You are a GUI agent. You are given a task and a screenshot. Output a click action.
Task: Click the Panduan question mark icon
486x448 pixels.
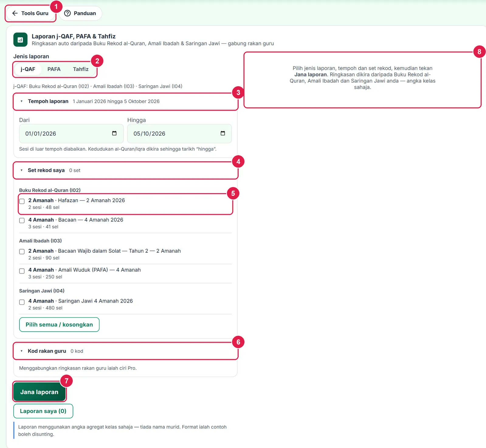point(67,13)
